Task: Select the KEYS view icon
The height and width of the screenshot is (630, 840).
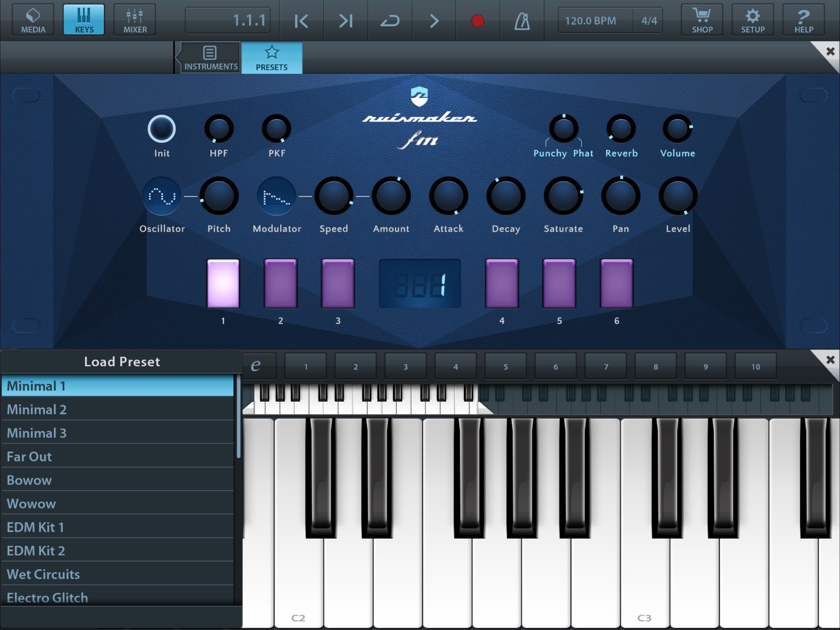Action: click(84, 19)
